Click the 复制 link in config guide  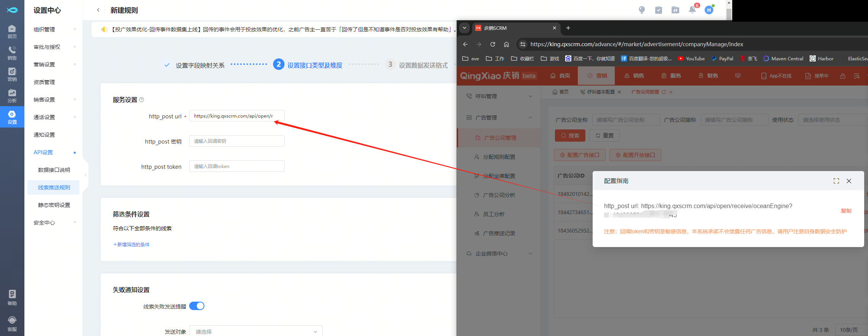point(846,211)
